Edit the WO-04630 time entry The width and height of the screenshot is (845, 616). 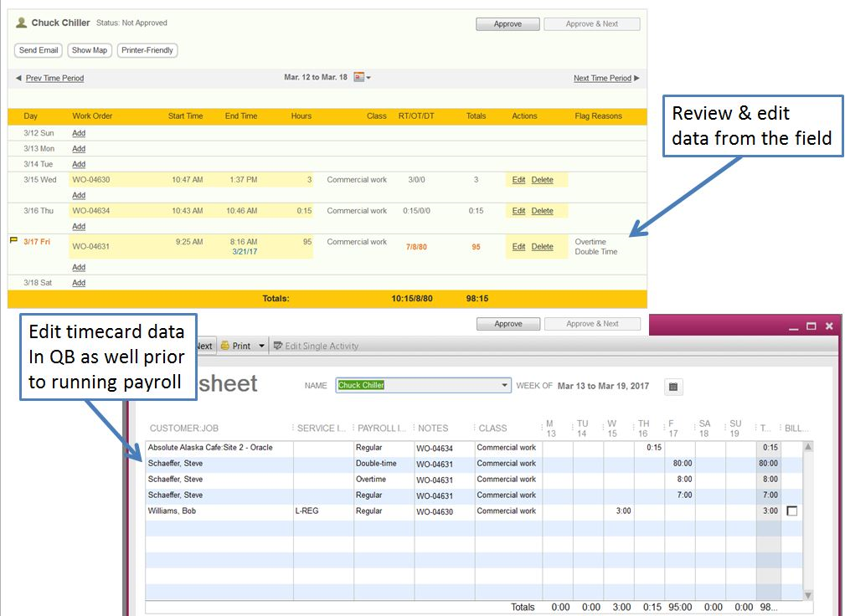(x=518, y=180)
